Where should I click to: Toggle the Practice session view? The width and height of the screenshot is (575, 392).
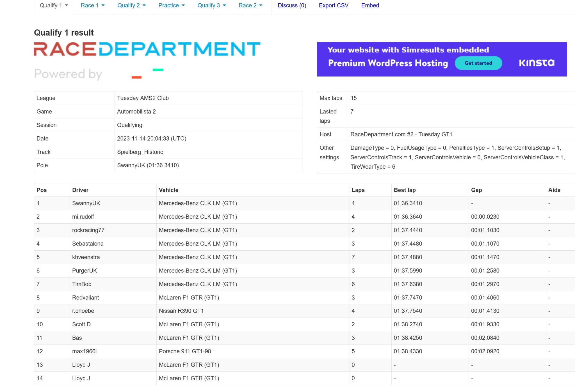coord(170,5)
